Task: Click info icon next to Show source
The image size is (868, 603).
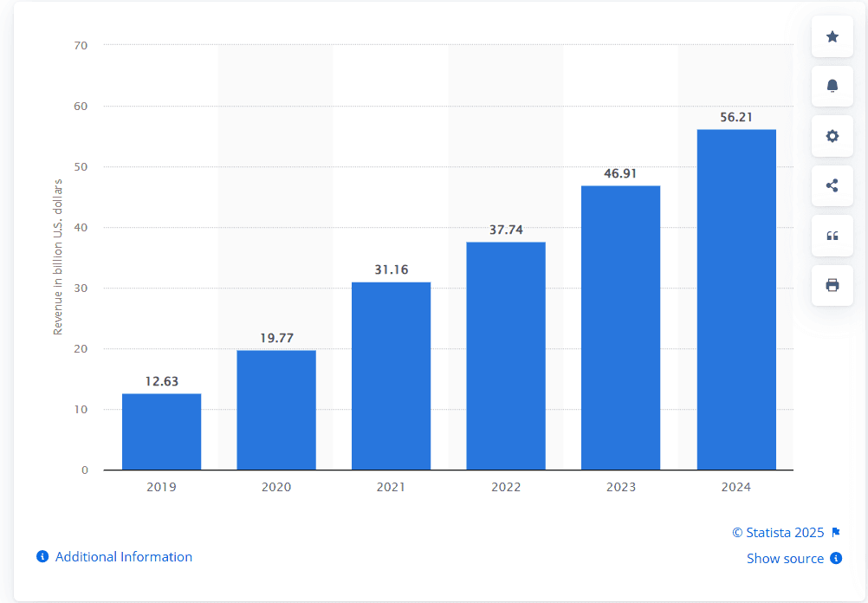Action: tap(836, 558)
